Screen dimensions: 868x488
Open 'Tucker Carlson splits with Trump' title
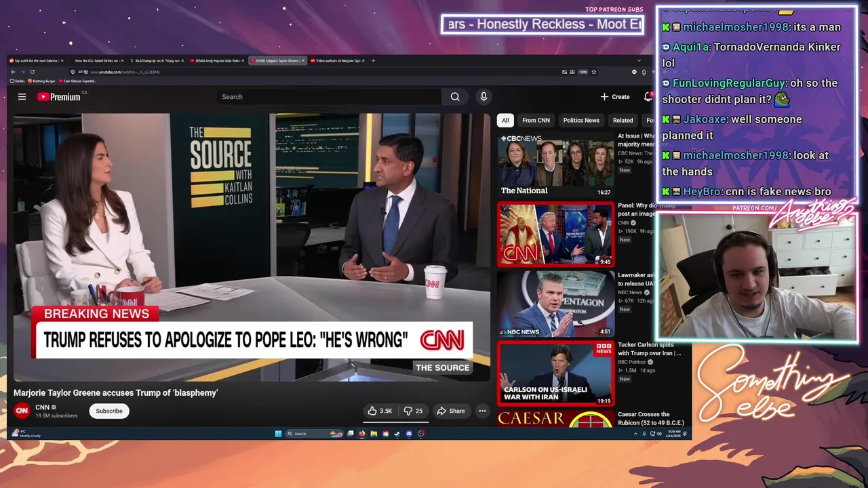point(650,349)
